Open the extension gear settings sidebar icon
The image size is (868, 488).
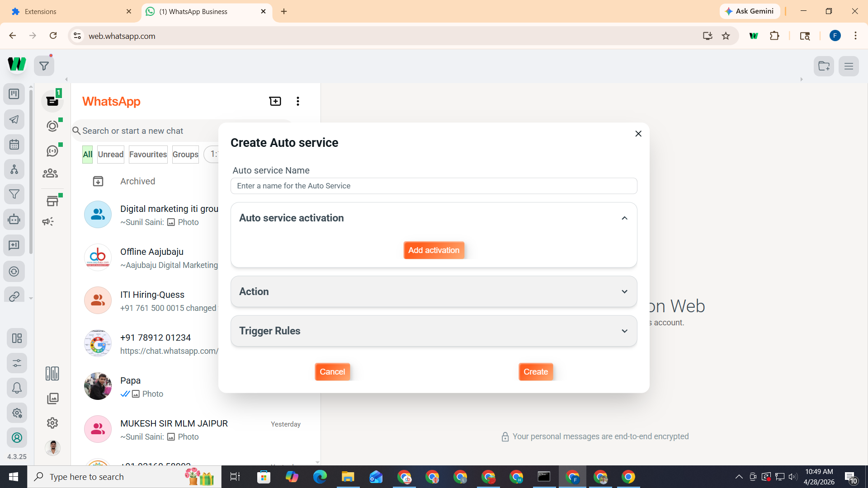pyautogui.click(x=17, y=413)
